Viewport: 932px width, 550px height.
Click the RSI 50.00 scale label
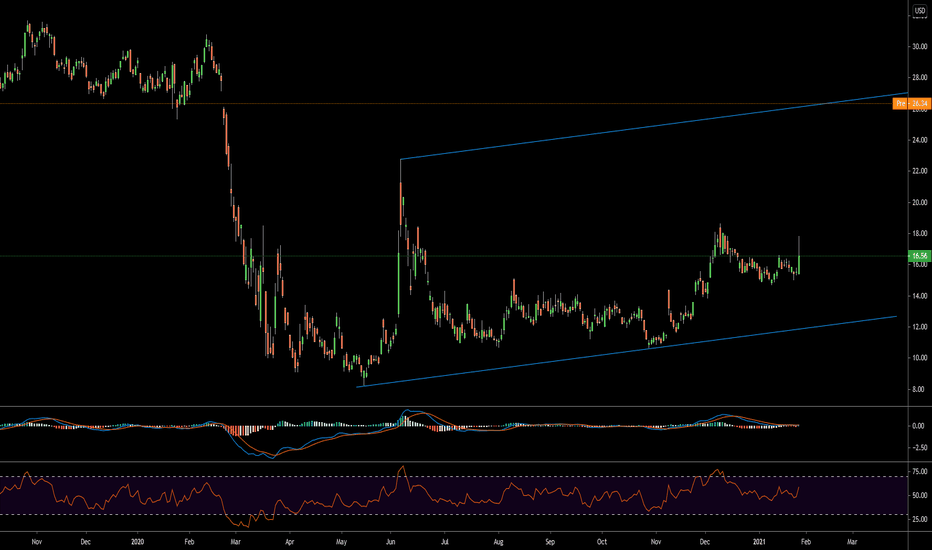tap(920, 495)
